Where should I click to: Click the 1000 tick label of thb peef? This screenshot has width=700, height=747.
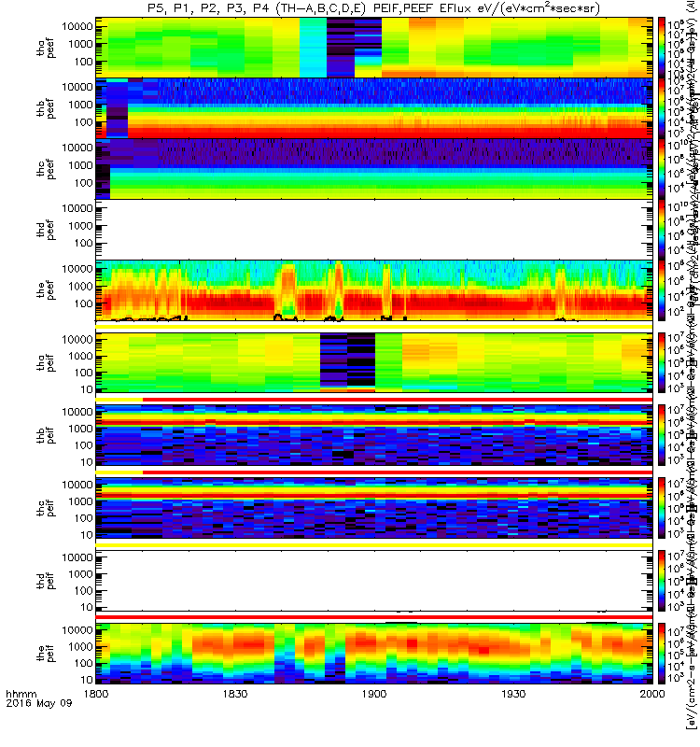[80, 105]
